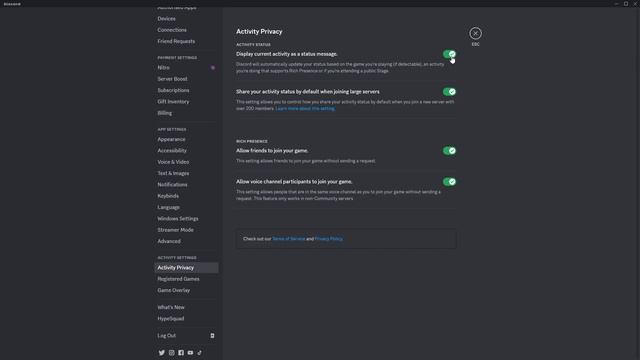640x360 pixels.
Task: Open Discord's TikTok page icon
Action: 200,353
